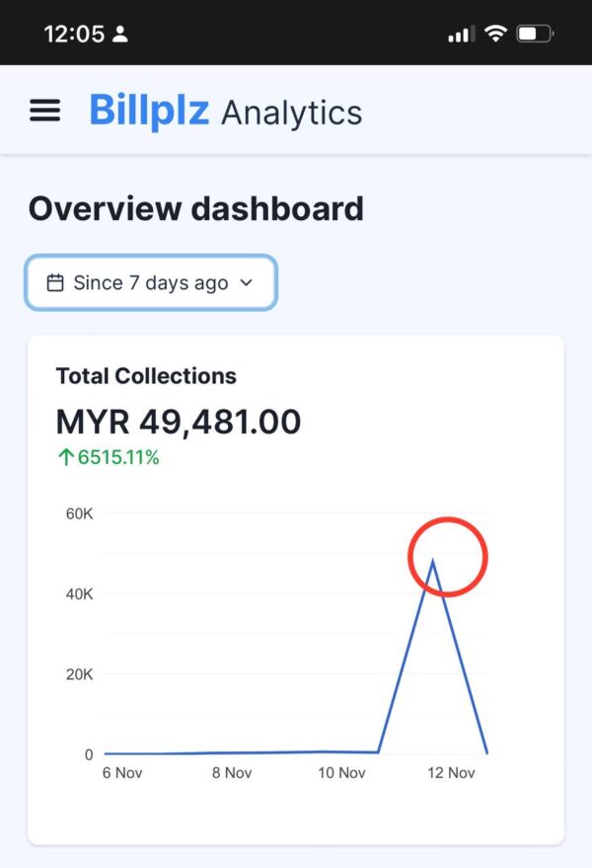Tap the 12:05 clock in status bar

(74, 35)
